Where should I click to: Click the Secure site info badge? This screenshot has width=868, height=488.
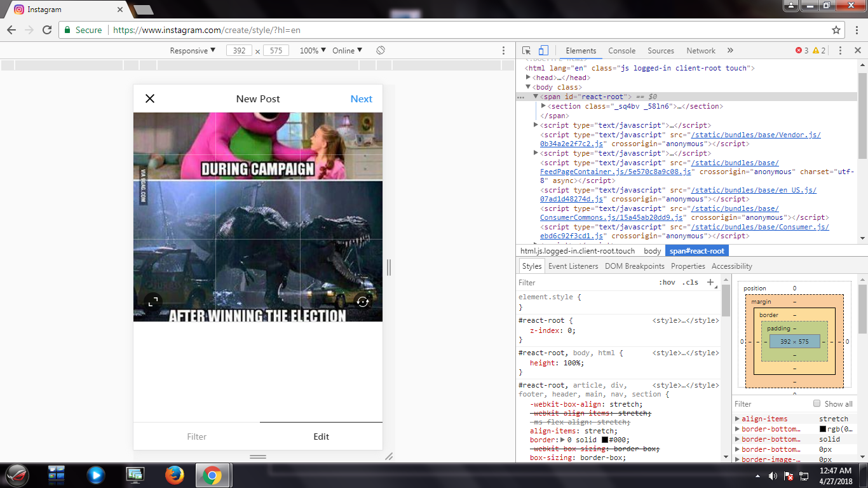click(x=83, y=30)
